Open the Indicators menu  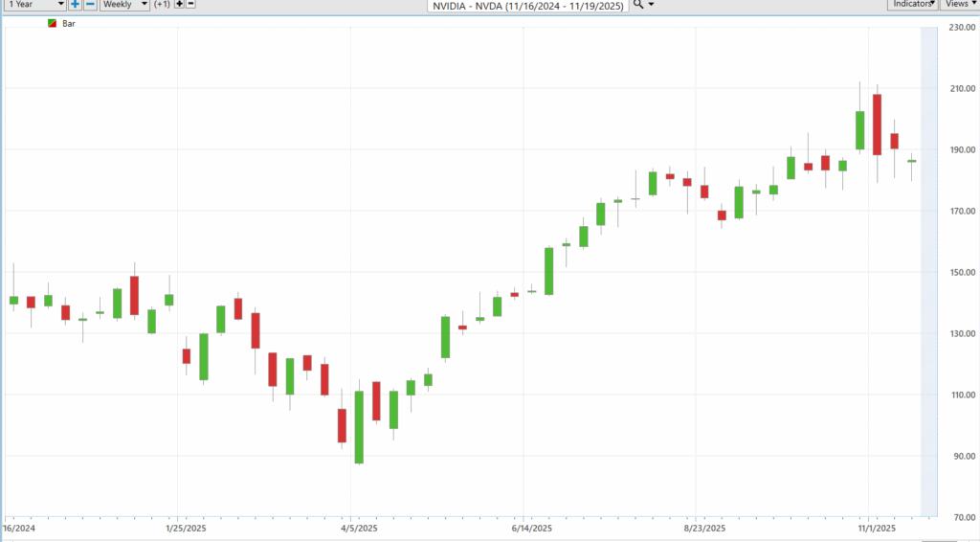click(912, 5)
